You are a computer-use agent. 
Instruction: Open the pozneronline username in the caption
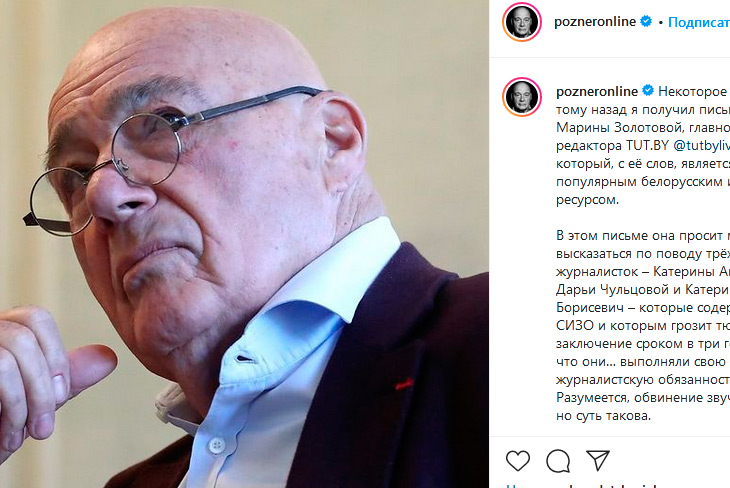[597, 91]
